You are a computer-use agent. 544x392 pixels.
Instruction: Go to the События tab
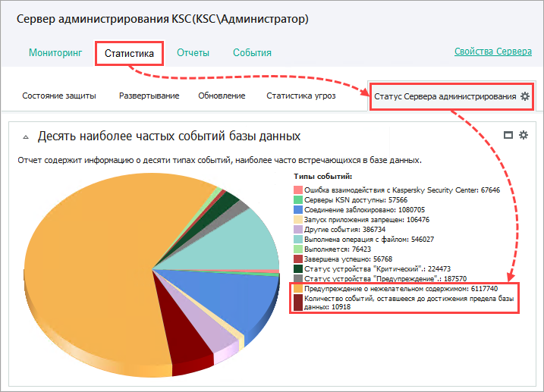[x=252, y=52]
